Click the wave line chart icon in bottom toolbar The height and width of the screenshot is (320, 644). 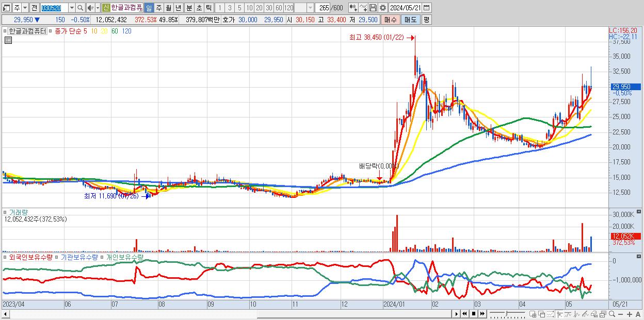(x=568, y=314)
